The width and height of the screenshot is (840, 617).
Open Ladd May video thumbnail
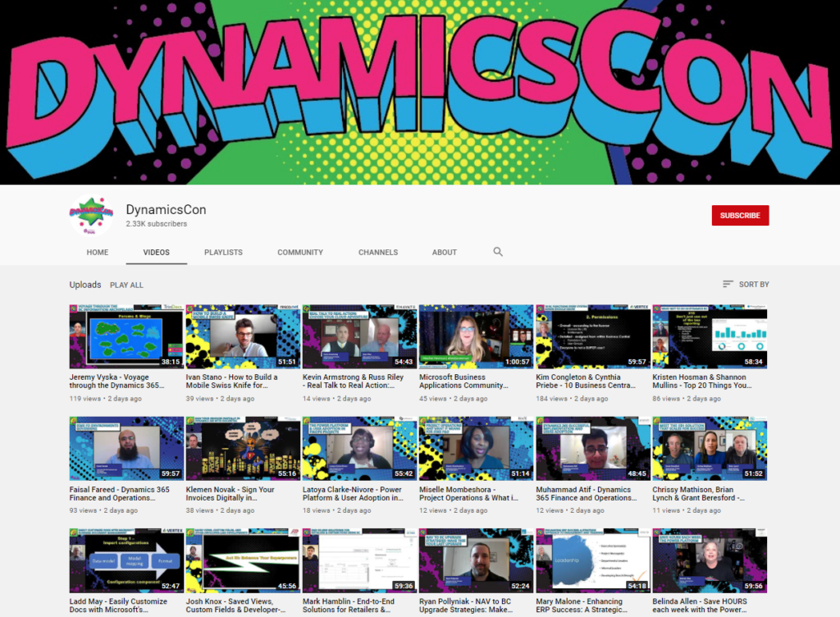point(126,560)
